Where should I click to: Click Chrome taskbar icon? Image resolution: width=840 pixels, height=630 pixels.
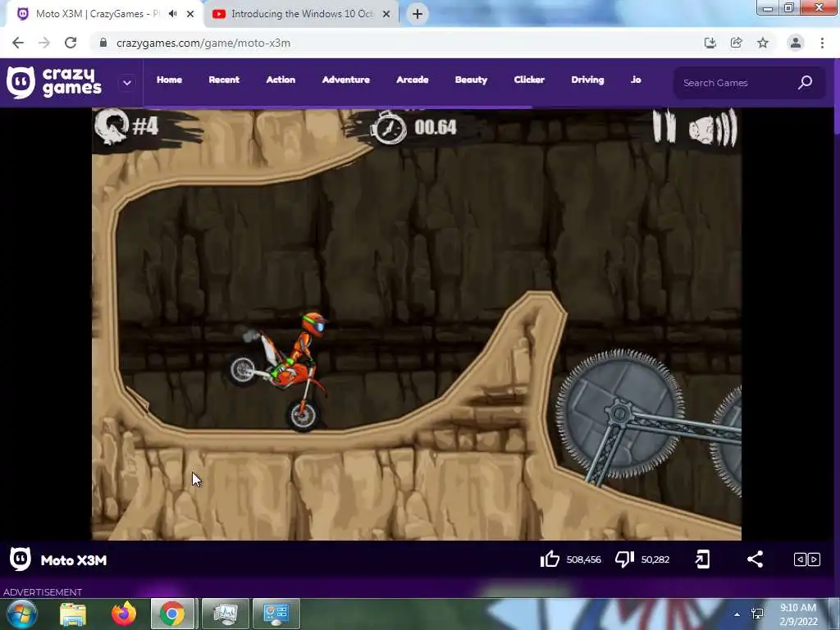coord(172,614)
